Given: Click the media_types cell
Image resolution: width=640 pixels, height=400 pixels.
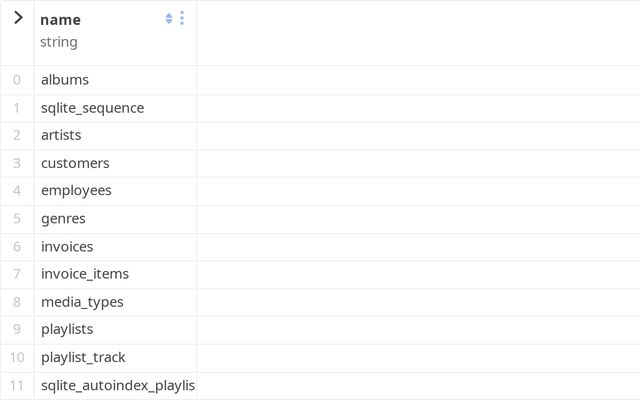Looking at the screenshot, I should 82,301.
